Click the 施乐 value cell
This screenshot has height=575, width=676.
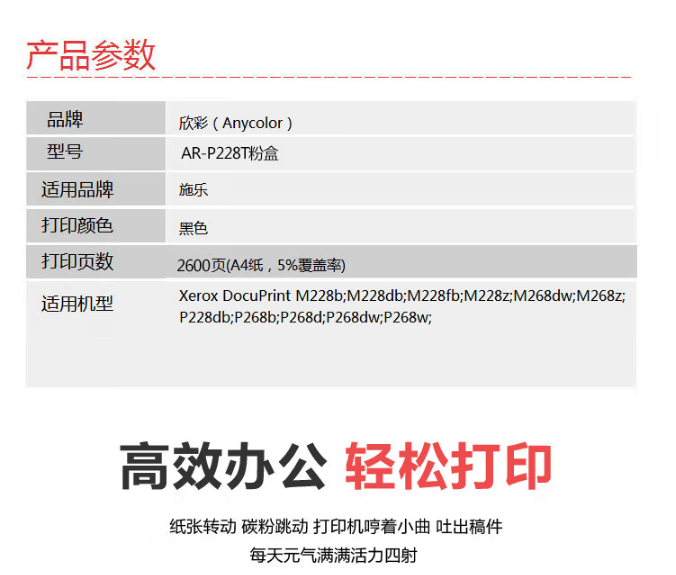tap(401, 189)
